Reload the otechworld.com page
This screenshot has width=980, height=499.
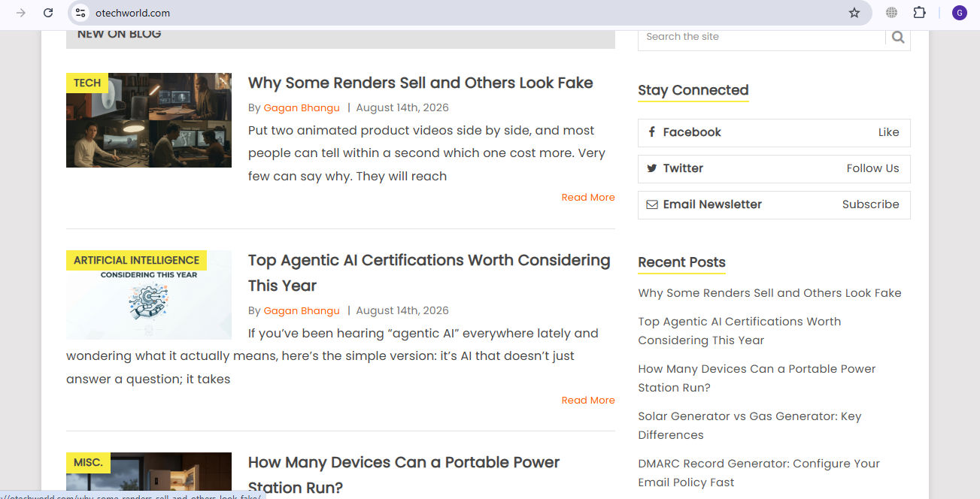[48, 13]
